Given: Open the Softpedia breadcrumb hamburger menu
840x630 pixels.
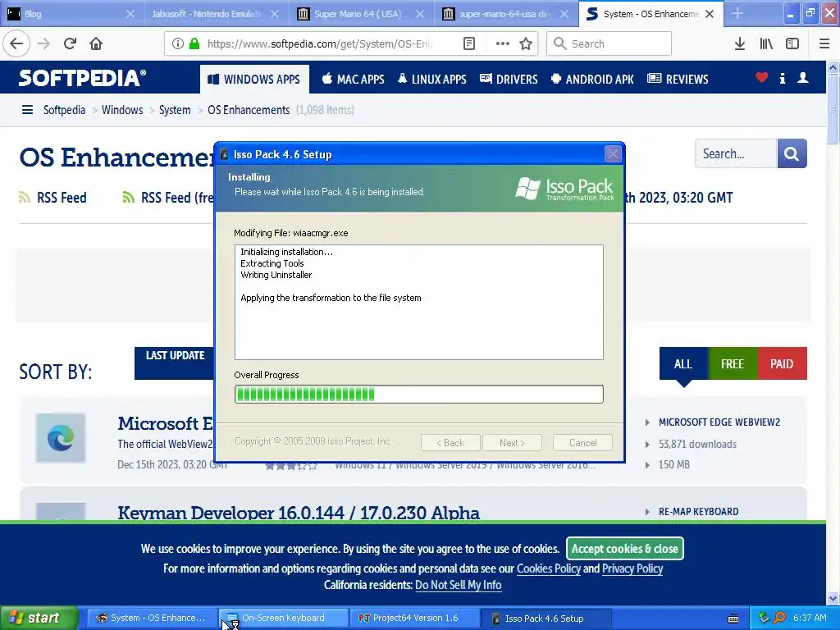Looking at the screenshot, I should click(x=27, y=110).
